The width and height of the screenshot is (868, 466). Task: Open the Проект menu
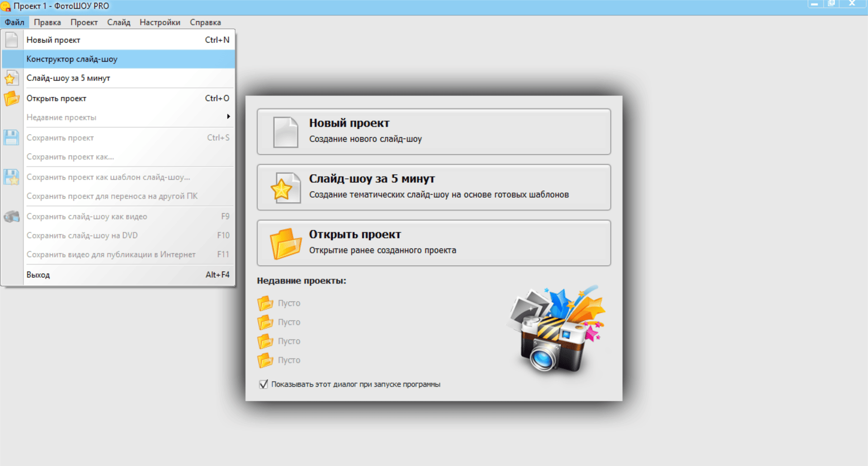coord(84,22)
